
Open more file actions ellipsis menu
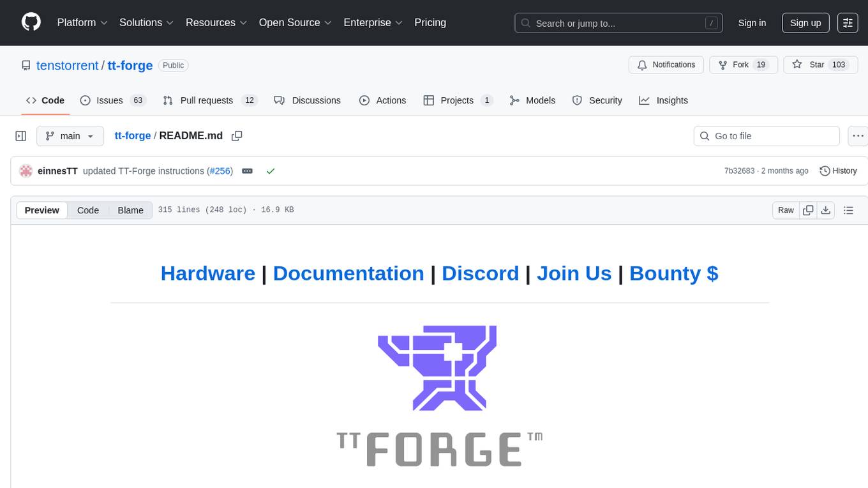[x=858, y=136]
